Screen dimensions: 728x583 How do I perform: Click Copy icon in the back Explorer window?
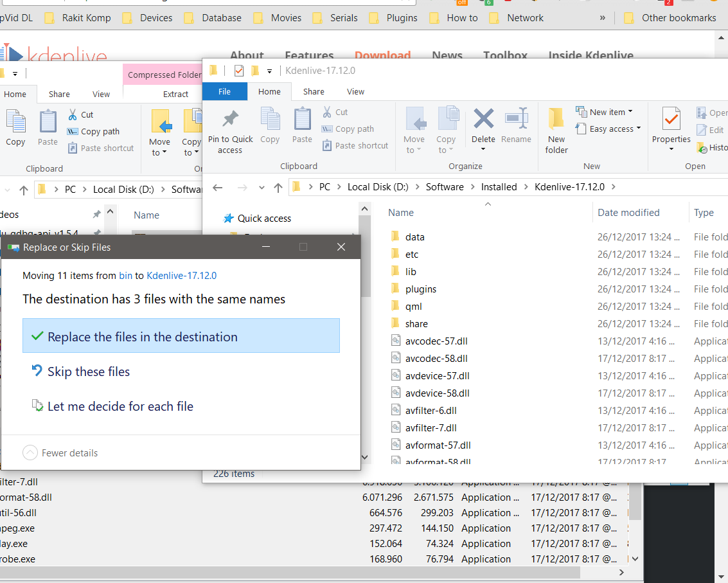(x=15, y=121)
